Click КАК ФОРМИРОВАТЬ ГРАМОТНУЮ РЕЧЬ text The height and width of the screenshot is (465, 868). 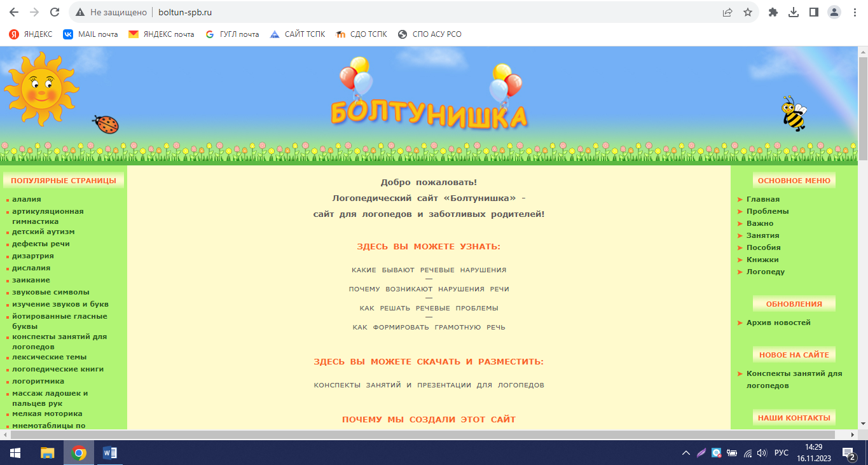click(429, 327)
